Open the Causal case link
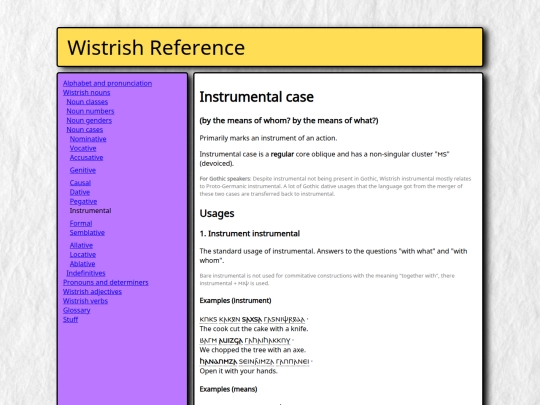This screenshot has height=405, width=540. (x=80, y=183)
